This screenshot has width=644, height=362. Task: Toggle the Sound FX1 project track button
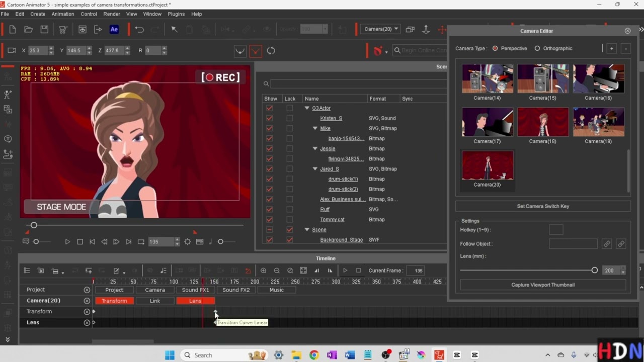pos(195,290)
